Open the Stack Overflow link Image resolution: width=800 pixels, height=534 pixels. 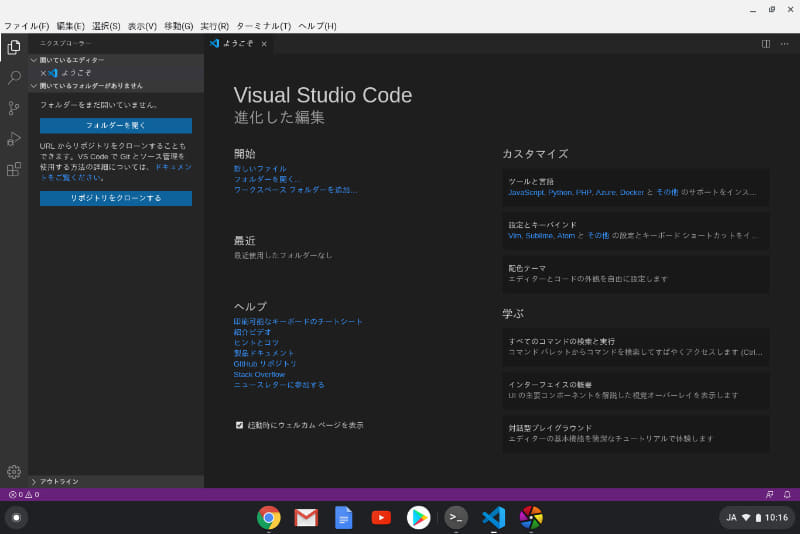259,374
